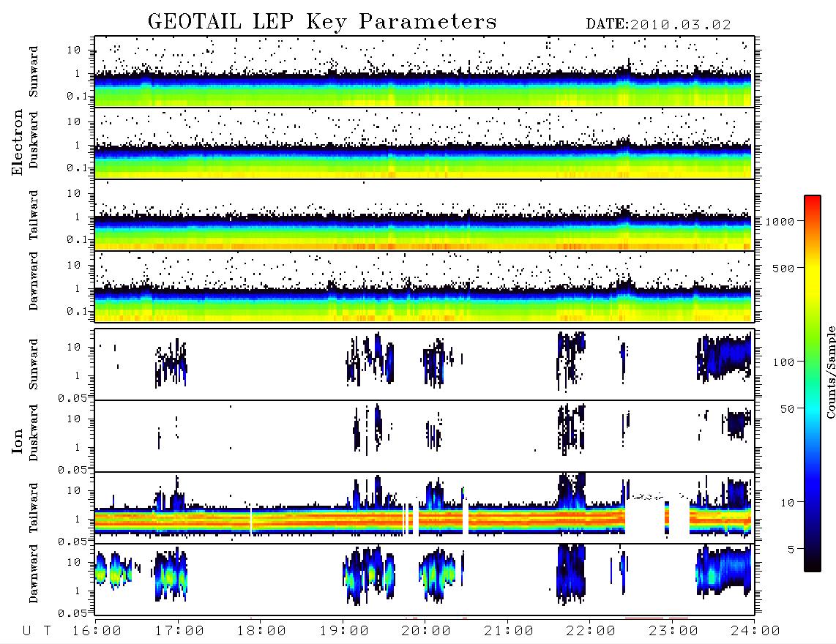
Task: Click the "21:00" time tick label
Action: pyautogui.click(x=510, y=632)
